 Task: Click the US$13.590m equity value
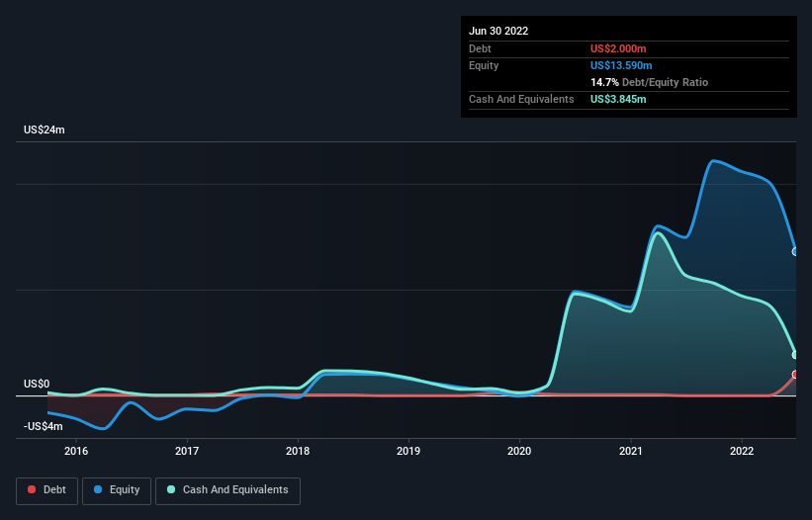tap(621, 65)
